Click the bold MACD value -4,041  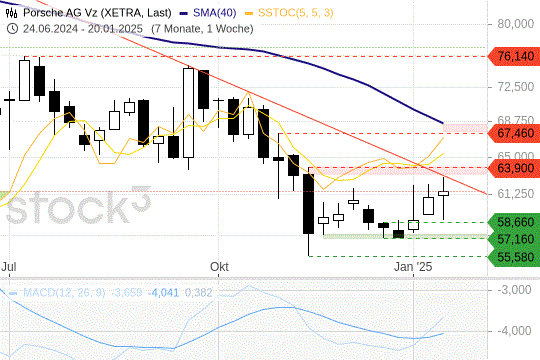[x=163, y=293]
